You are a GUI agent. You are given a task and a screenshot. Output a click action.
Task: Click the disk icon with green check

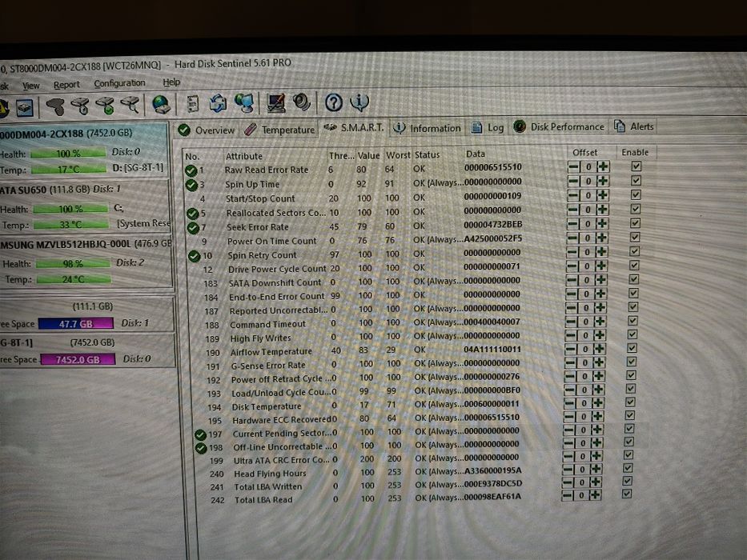[106, 106]
